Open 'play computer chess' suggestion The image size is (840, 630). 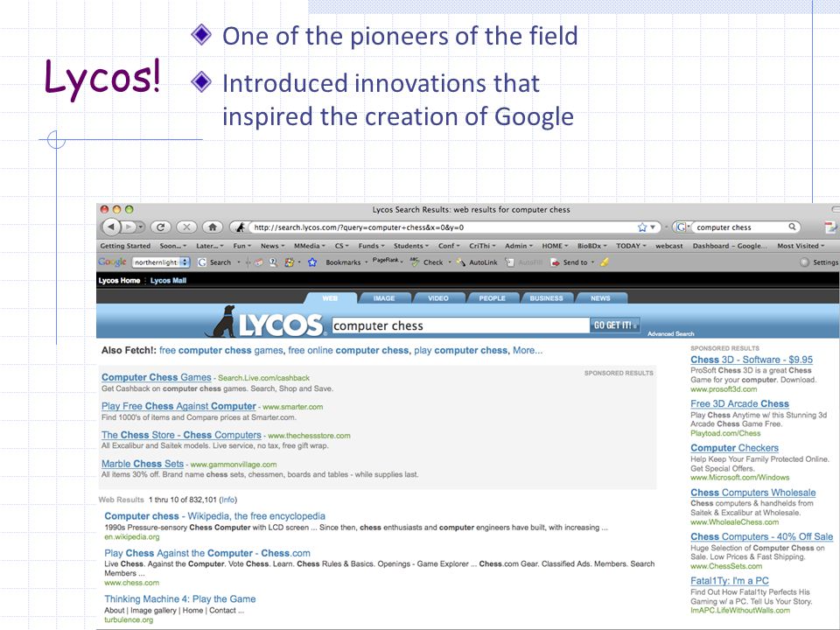pos(460,350)
